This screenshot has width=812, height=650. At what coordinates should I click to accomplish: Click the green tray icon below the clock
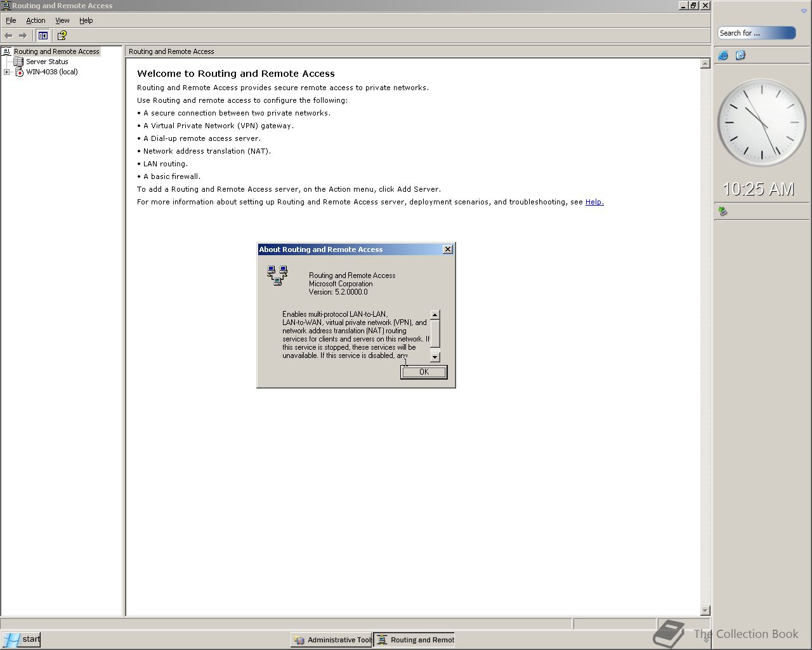click(723, 211)
